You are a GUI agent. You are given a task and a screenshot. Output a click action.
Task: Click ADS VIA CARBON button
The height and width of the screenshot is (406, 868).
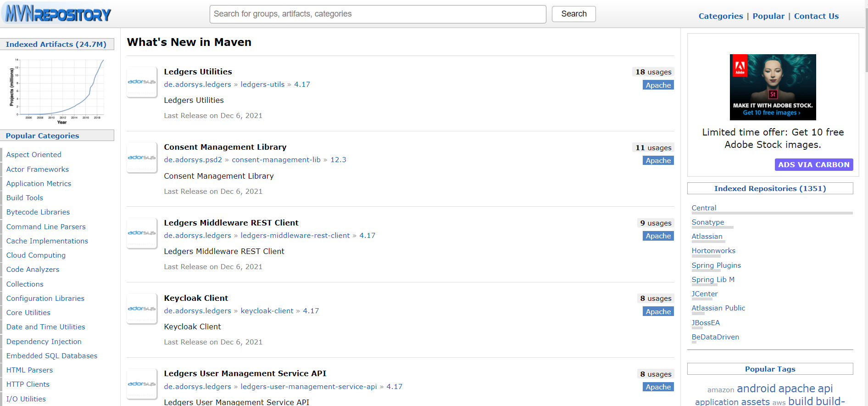pyautogui.click(x=814, y=164)
